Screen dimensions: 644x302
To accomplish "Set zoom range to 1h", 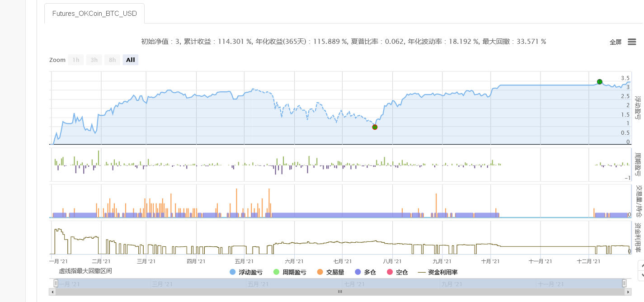I will point(76,60).
